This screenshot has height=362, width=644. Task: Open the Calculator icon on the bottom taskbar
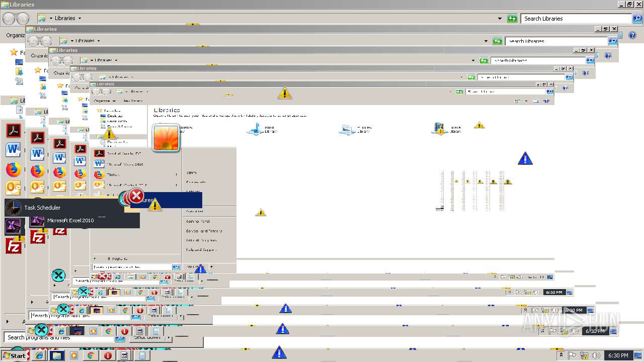coord(142,355)
